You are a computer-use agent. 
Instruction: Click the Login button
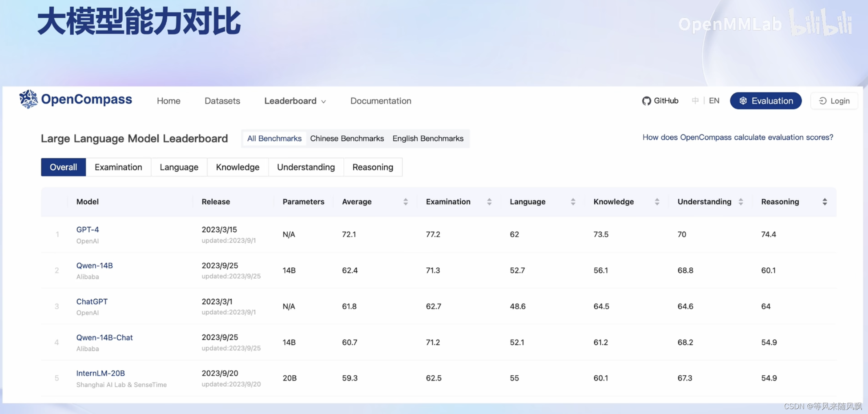[834, 101]
